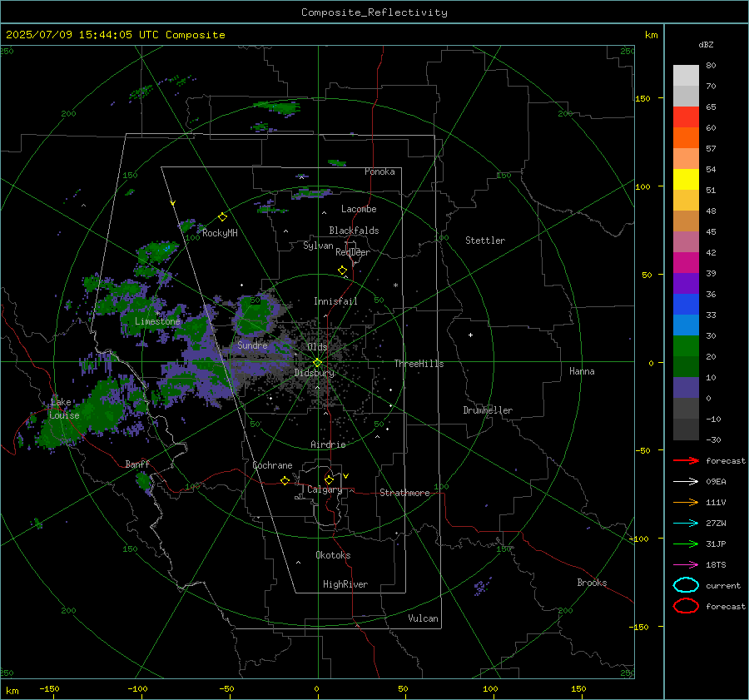Select the blue 33-36 dBZ swatch
The width and height of the screenshot is (749, 700).
click(x=686, y=304)
